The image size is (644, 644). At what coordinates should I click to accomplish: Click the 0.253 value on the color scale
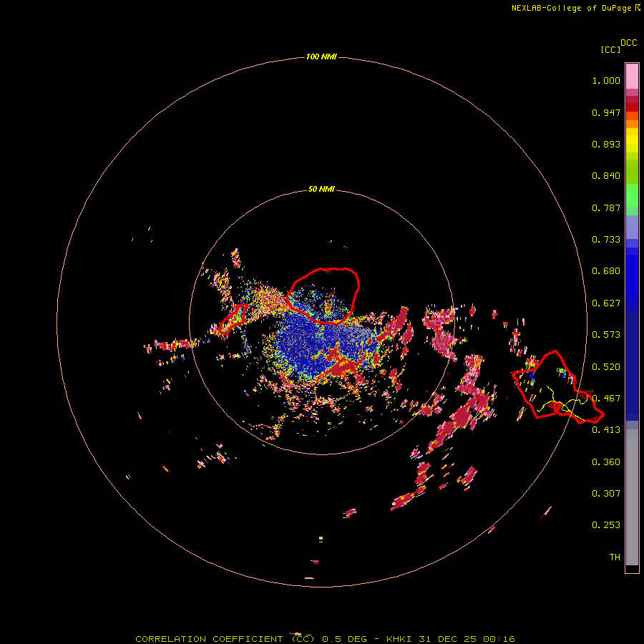click(606, 525)
